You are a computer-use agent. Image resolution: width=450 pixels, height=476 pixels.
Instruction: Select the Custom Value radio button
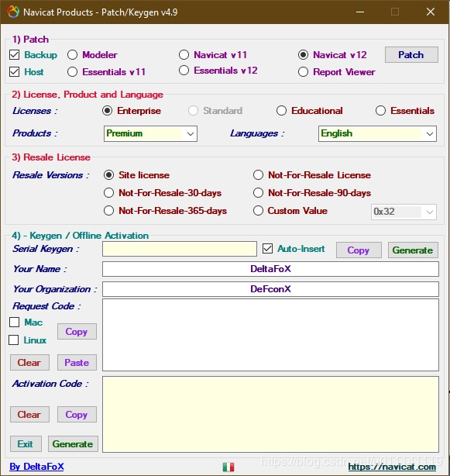tap(258, 211)
